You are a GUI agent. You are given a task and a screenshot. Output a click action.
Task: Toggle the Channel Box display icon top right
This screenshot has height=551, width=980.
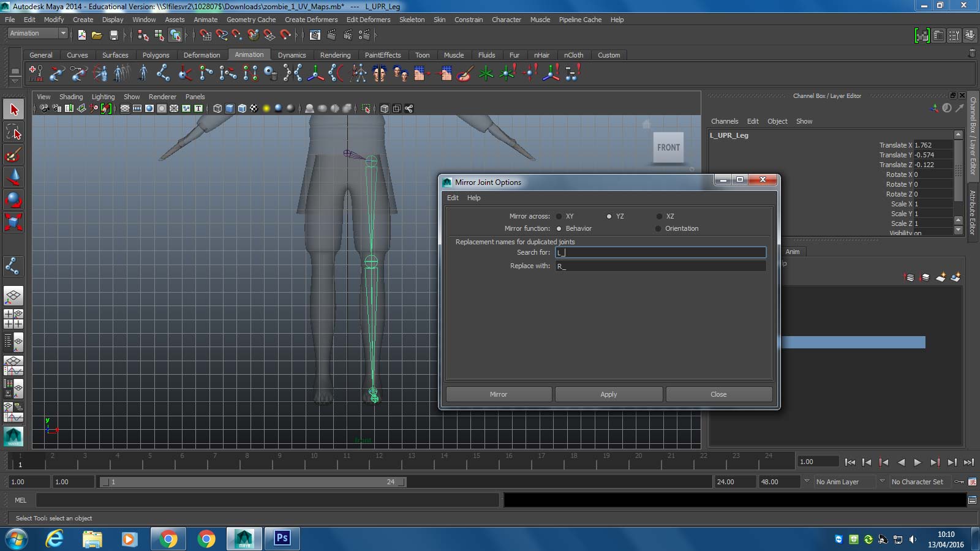pyautogui.click(x=970, y=36)
